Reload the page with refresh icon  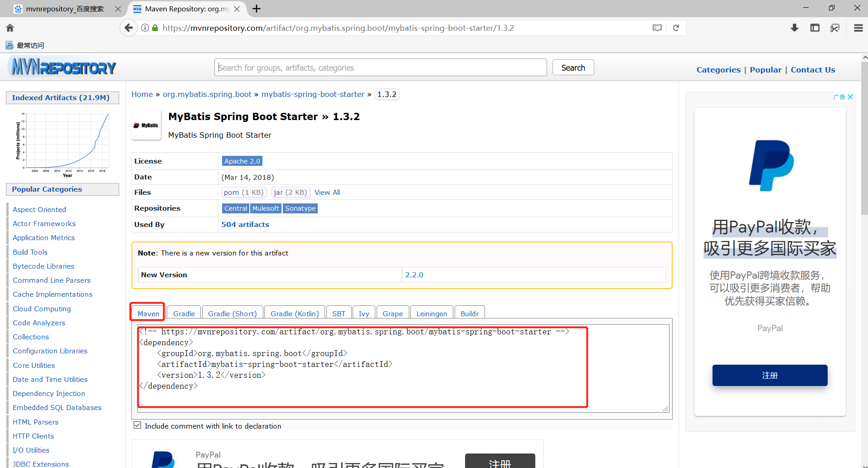point(676,28)
